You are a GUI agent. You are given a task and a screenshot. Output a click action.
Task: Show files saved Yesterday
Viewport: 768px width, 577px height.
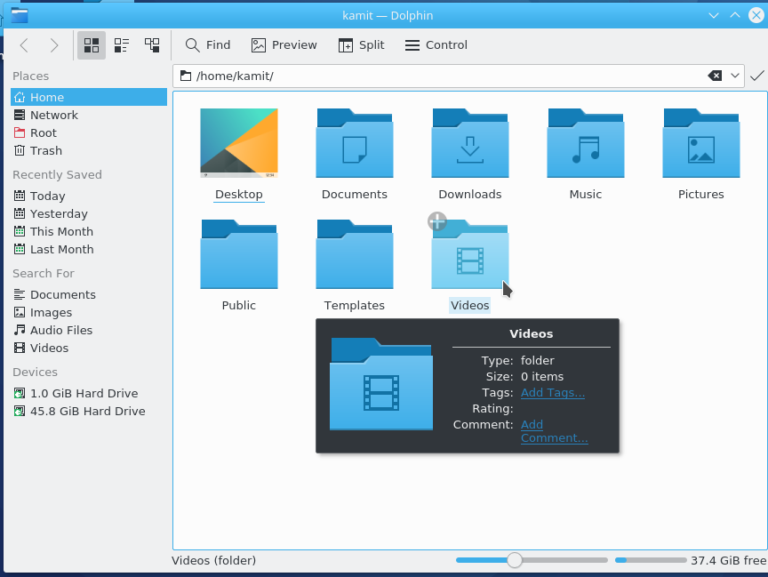(89, 214)
